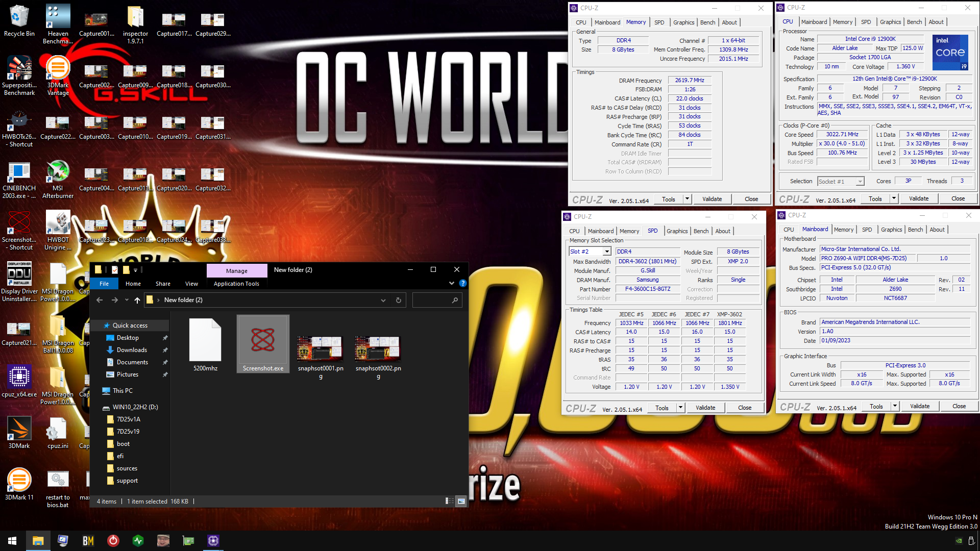Switch to Bench tab in CPU window
Image resolution: width=980 pixels, height=551 pixels.
point(914,22)
